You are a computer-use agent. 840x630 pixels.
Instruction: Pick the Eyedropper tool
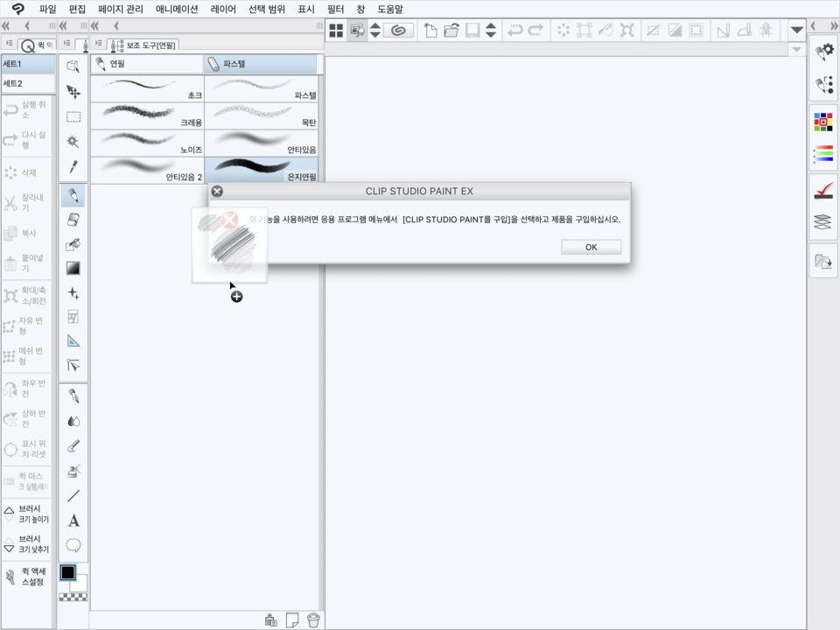point(73,167)
